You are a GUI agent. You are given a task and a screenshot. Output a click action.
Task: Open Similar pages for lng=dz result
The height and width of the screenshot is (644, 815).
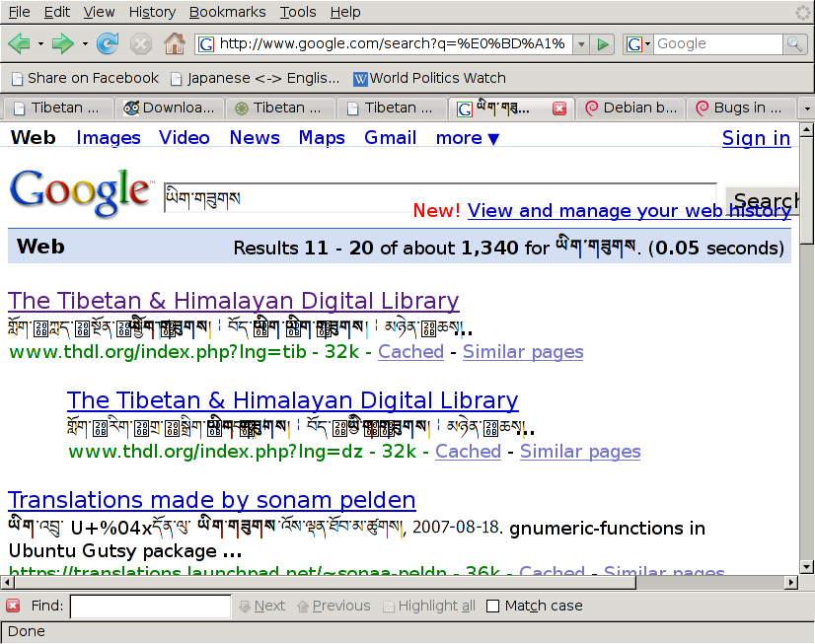580,452
